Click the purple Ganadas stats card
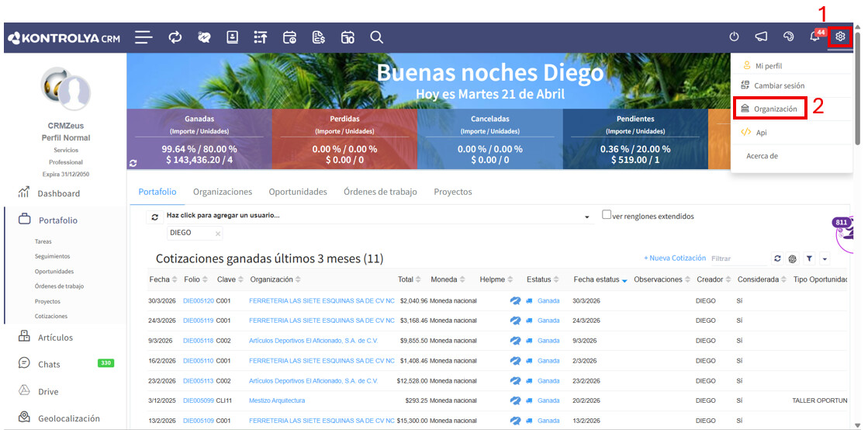Image resolution: width=868 pixels, height=430 pixels. pyautogui.click(x=199, y=140)
